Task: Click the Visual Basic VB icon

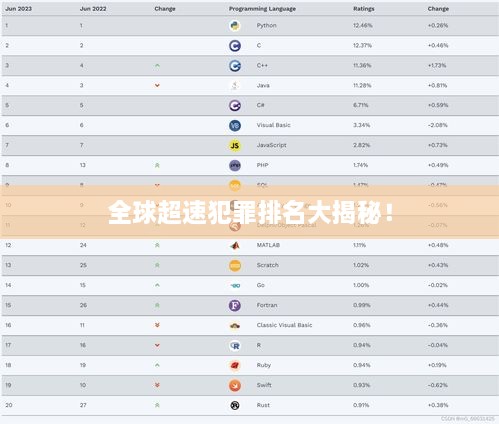Action: click(x=235, y=126)
